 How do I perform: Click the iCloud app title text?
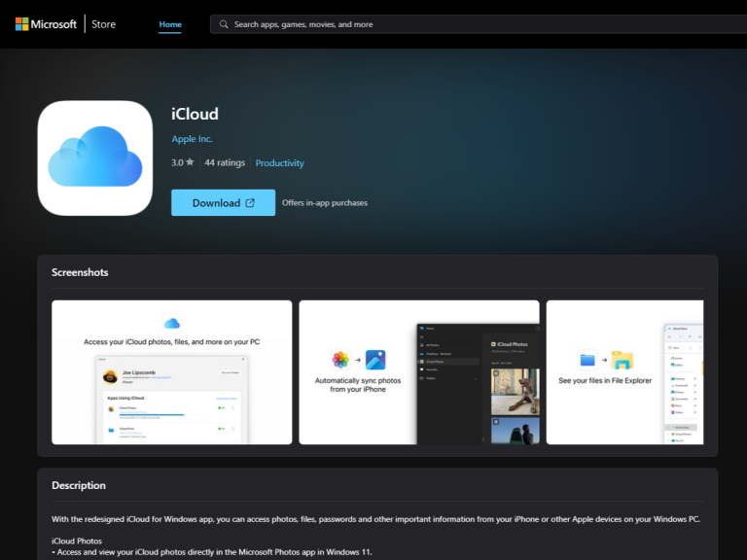(x=195, y=114)
